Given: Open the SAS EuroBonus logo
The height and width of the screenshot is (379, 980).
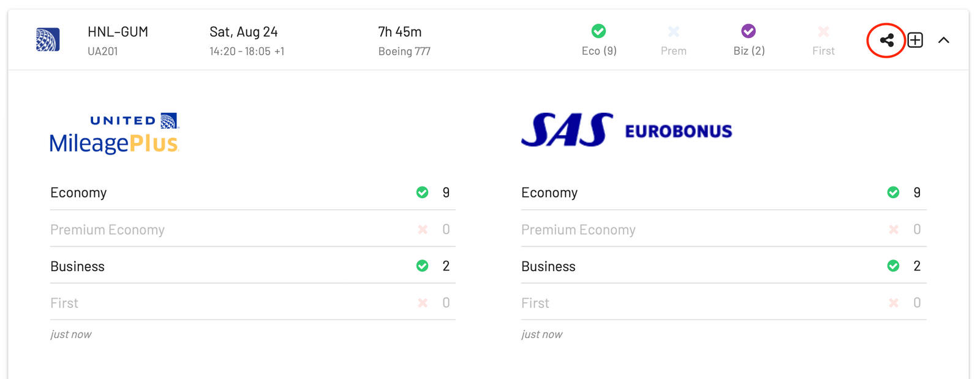Looking at the screenshot, I should tap(627, 129).
